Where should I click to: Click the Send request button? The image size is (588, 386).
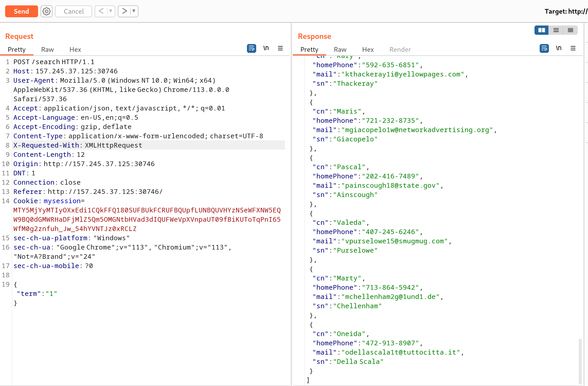click(21, 11)
